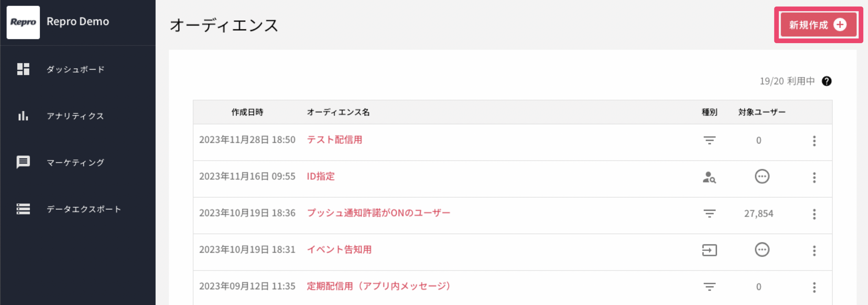The image size is (868, 305).
Task: Expand the more options menu for プッシュ通知許諾がONのユーザー
Action: pos(814,214)
